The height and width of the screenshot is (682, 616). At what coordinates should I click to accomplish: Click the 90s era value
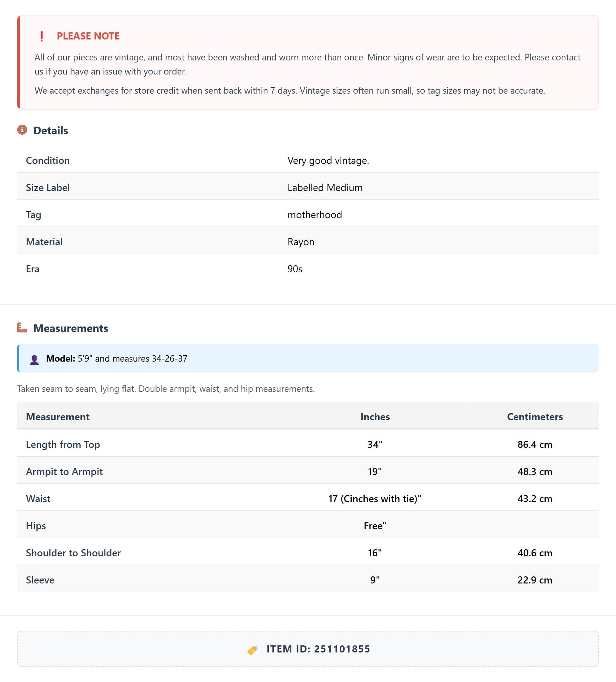tap(295, 269)
